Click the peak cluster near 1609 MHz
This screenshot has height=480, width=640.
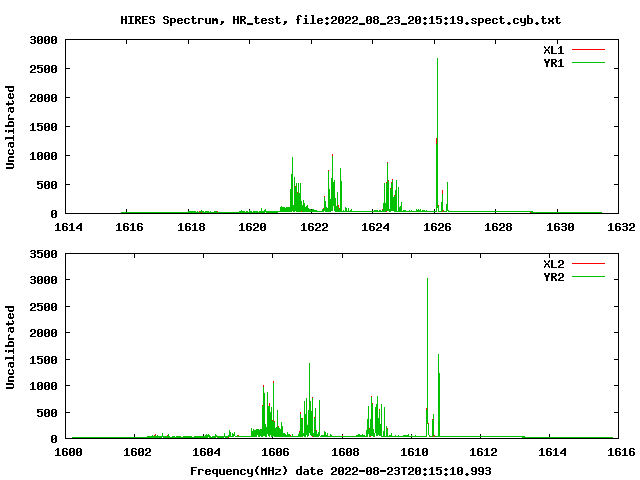point(376,418)
